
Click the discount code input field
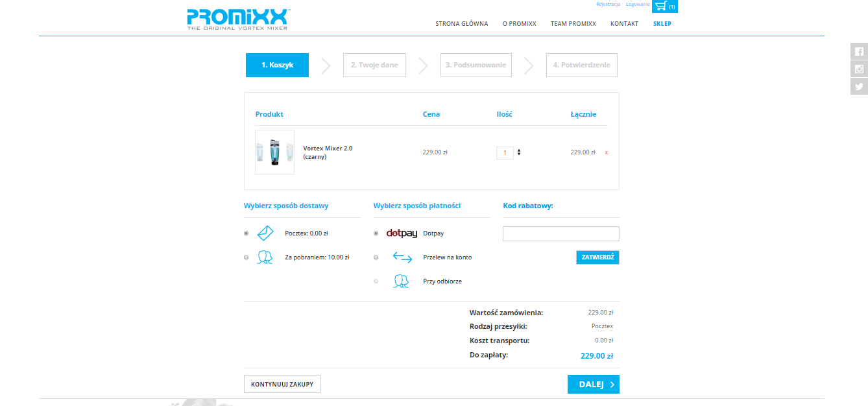[x=561, y=233]
